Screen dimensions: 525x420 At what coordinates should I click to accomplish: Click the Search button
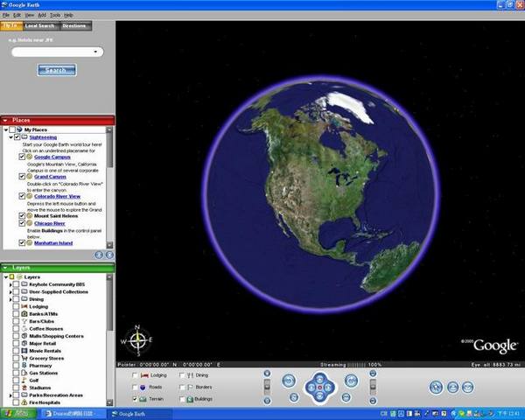(x=56, y=70)
